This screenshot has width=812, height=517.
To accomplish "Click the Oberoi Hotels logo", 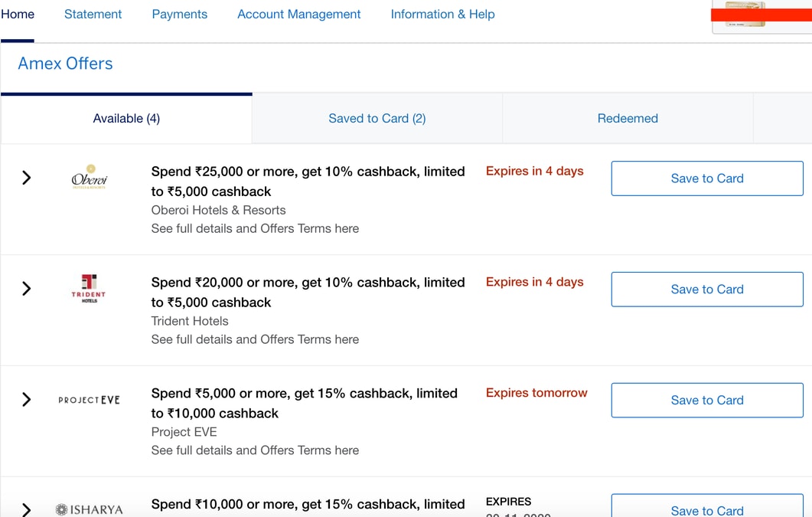I will click(x=89, y=177).
